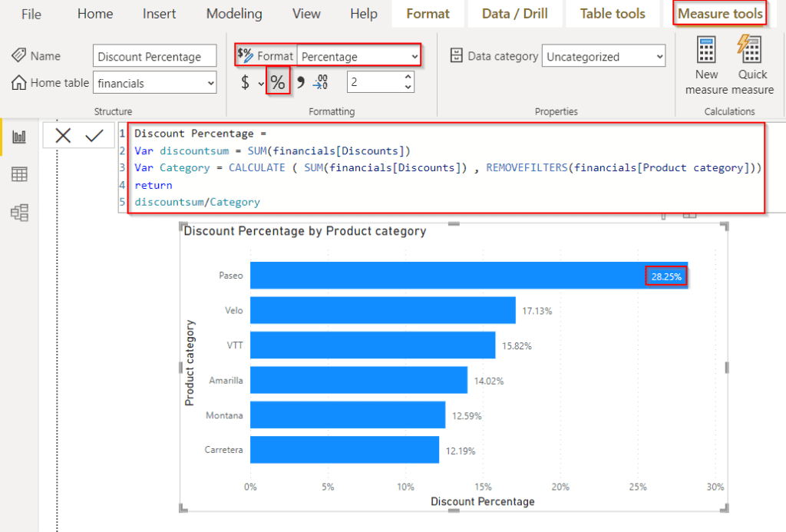786x532 pixels.
Task: Click the 14.02% data label
Action: [489, 381]
